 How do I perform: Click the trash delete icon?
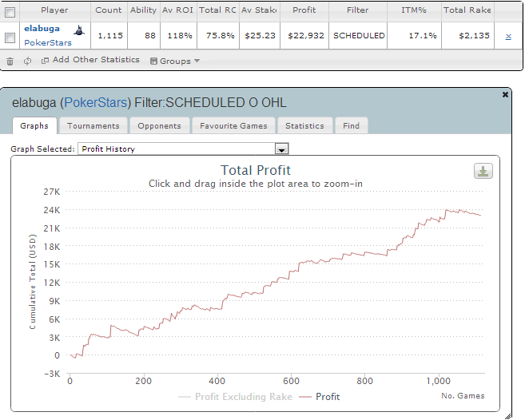coord(10,61)
